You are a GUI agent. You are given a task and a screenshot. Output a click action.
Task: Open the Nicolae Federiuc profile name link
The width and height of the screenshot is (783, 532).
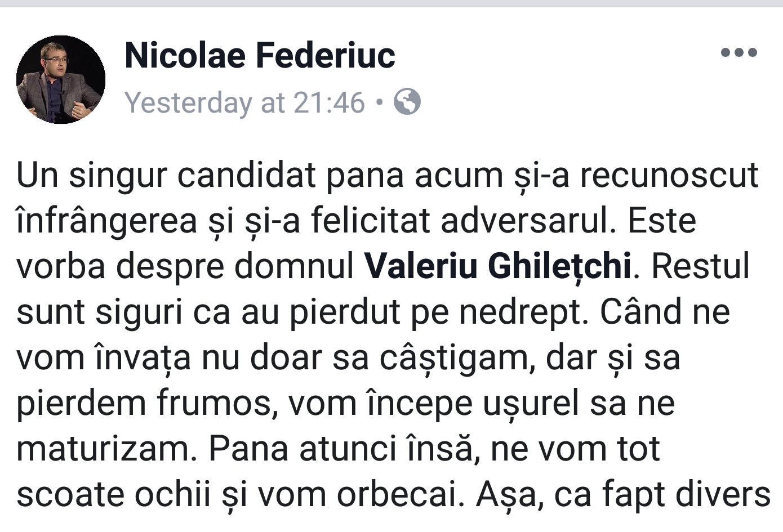tap(260, 55)
